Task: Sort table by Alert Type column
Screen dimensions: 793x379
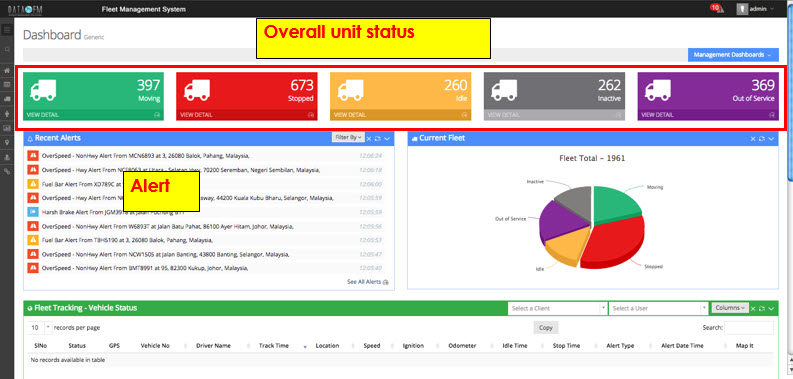Action: [620, 346]
